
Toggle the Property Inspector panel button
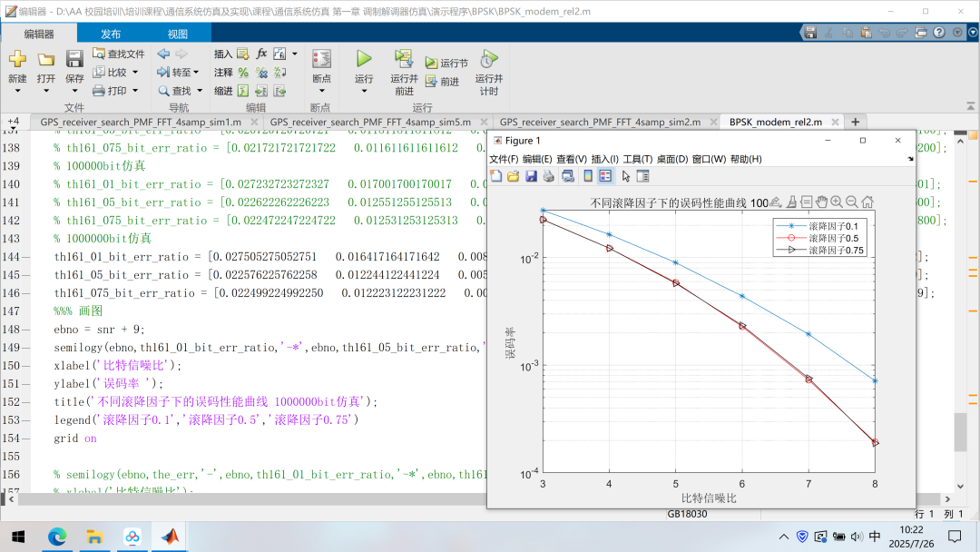[x=642, y=176]
